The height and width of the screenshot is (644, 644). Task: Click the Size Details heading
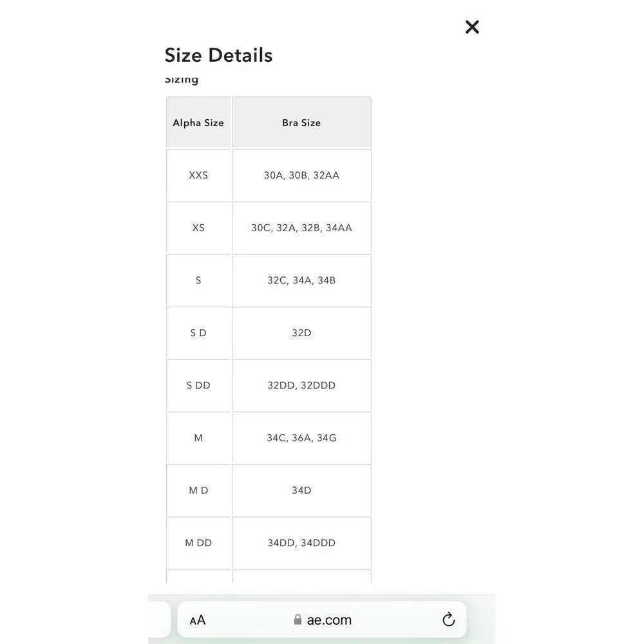point(218,55)
